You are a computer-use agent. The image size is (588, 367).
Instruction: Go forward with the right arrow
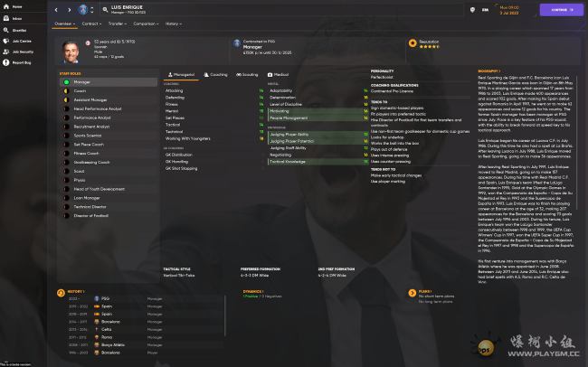click(70, 10)
